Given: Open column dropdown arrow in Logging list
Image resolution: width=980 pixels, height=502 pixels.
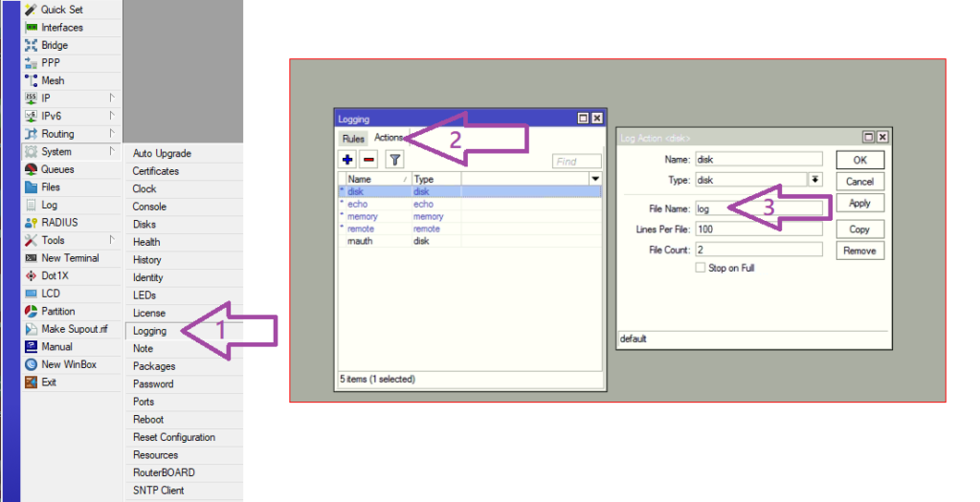Looking at the screenshot, I should point(595,179).
